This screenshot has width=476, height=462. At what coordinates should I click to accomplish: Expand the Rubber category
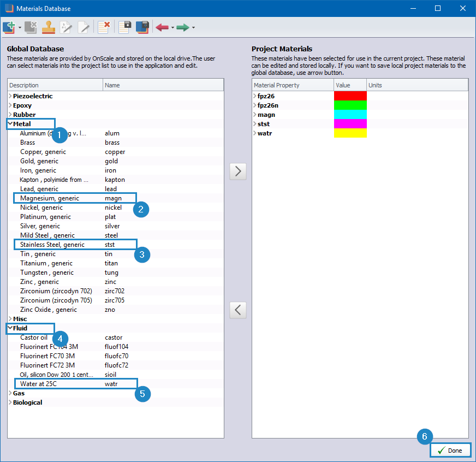click(x=10, y=115)
